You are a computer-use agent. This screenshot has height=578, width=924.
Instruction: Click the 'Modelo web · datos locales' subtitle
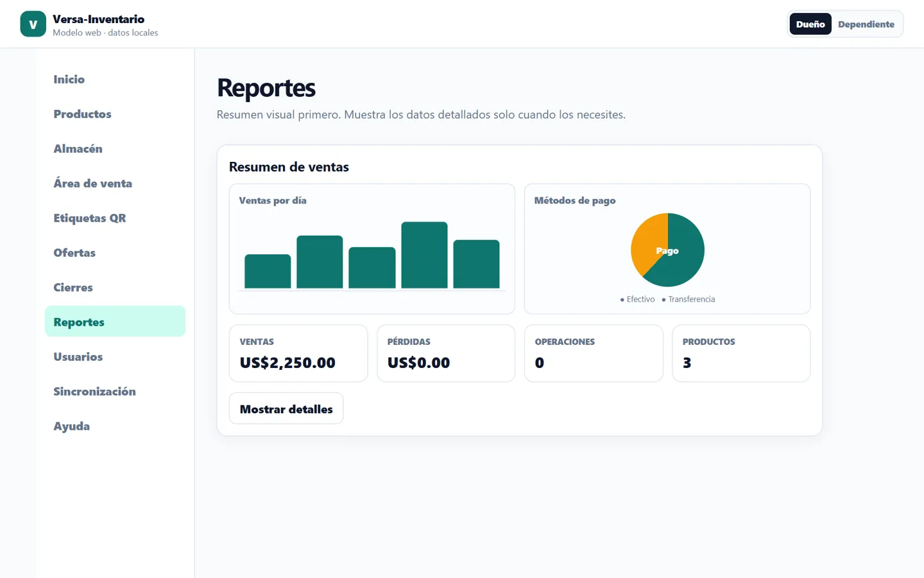105,33
